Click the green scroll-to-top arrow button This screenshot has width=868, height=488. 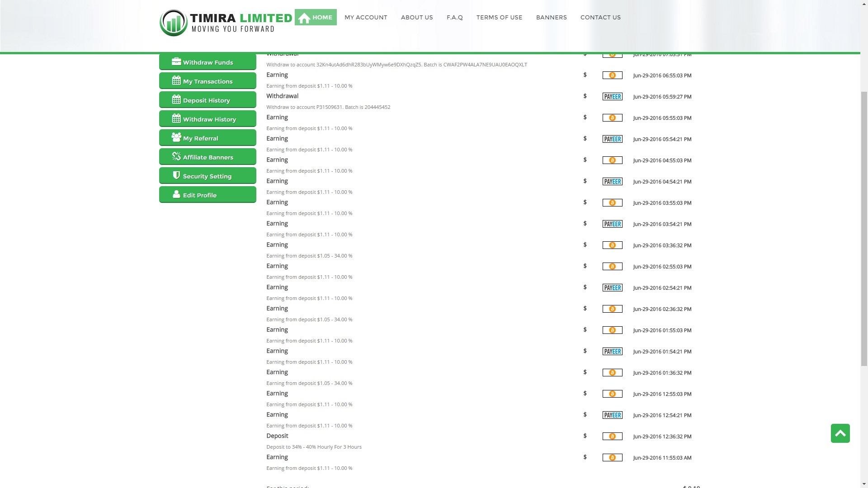[x=840, y=433]
